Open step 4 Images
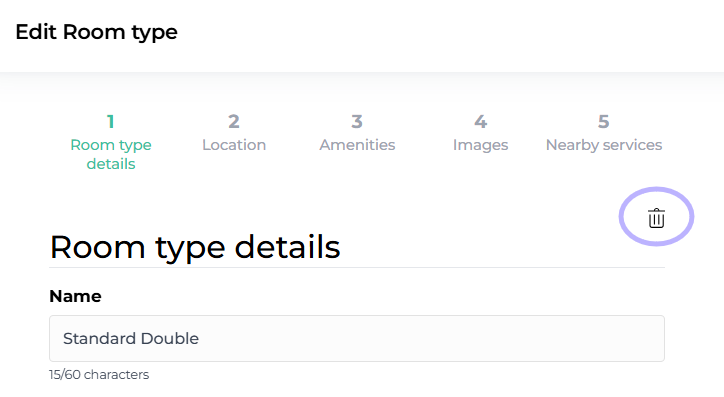Screen dimensions: 724x397 pos(480,133)
